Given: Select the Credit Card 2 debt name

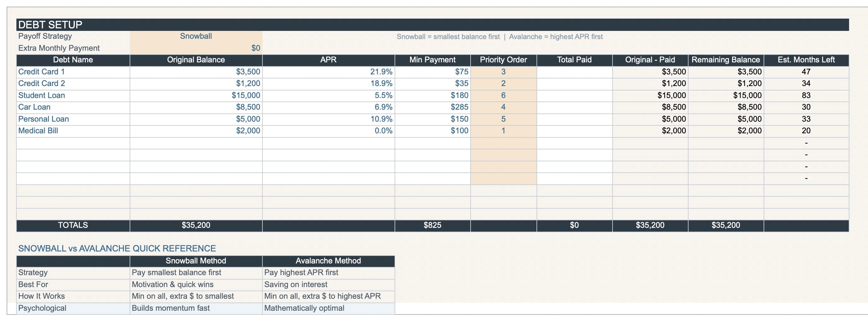Looking at the screenshot, I should pos(73,84).
